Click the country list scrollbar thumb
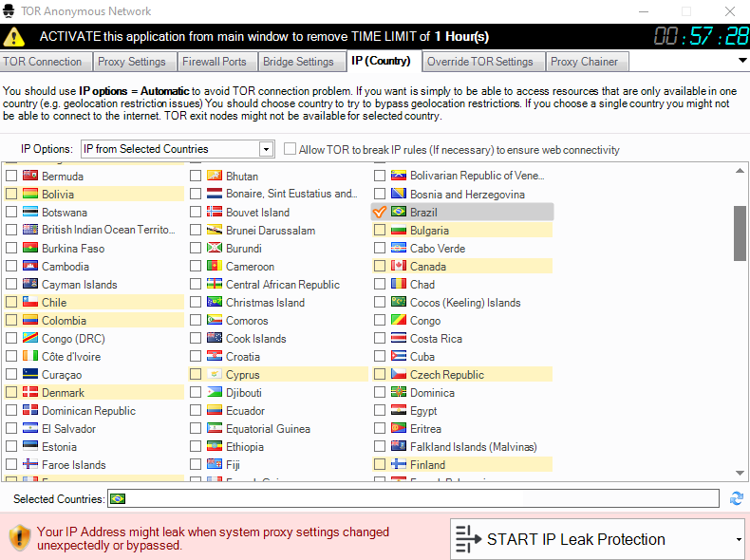Viewport: 750px width, 560px height. coord(740,233)
